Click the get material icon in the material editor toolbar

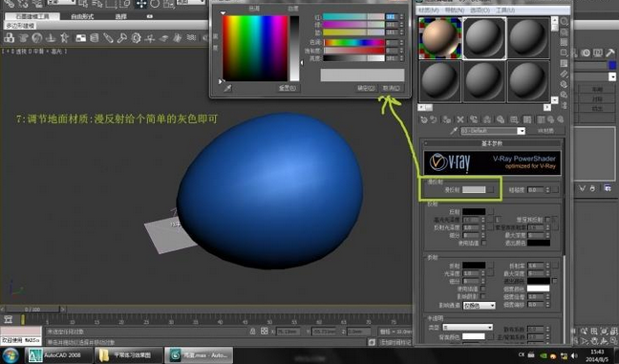(x=424, y=119)
